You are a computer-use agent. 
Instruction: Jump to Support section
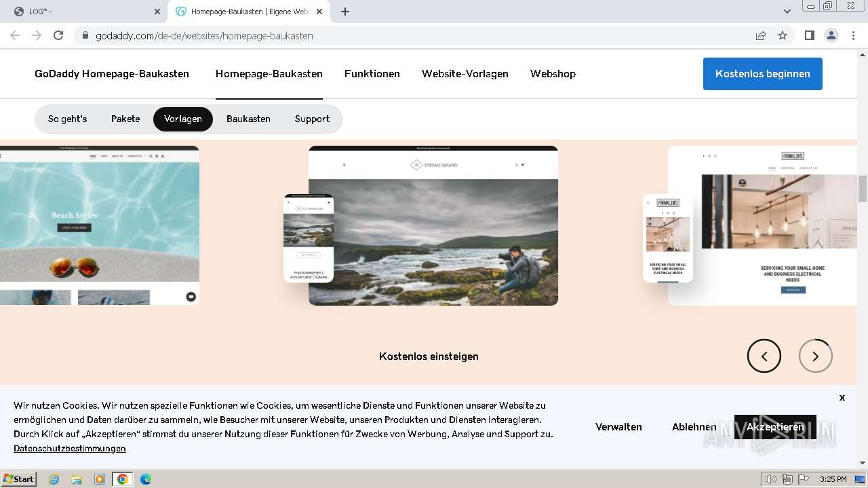[x=312, y=119]
